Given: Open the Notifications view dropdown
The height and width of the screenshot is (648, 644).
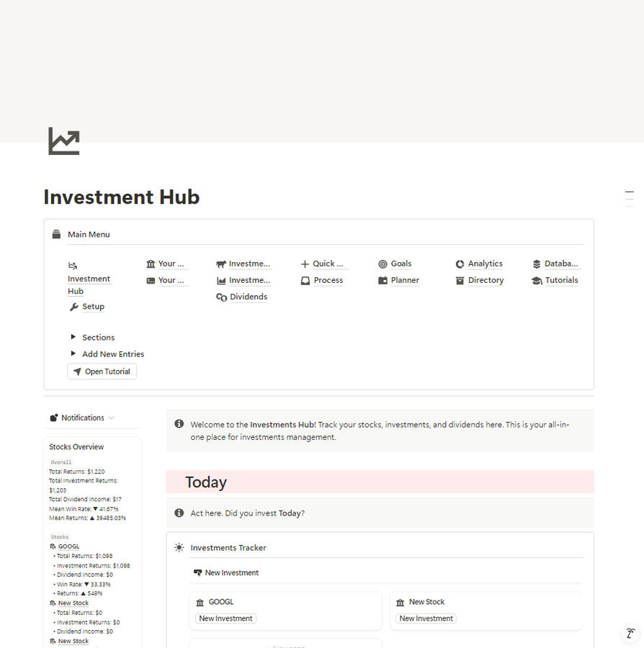Looking at the screenshot, I should pyautogui.click(x=111, y=418).
